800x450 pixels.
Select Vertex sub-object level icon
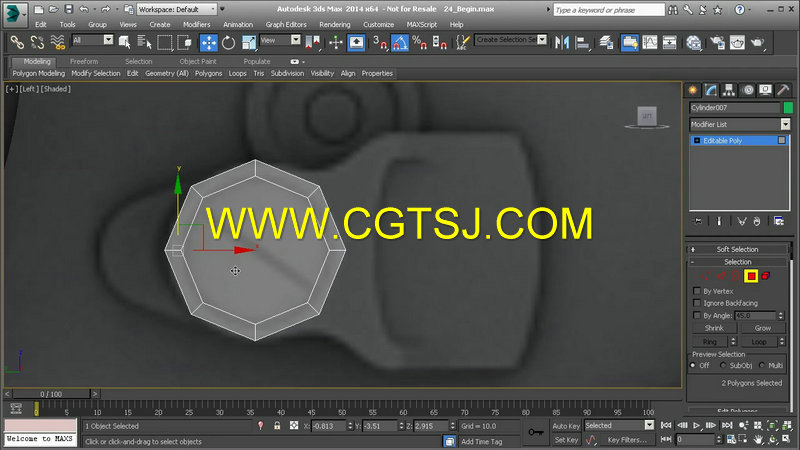pos(706,276)
